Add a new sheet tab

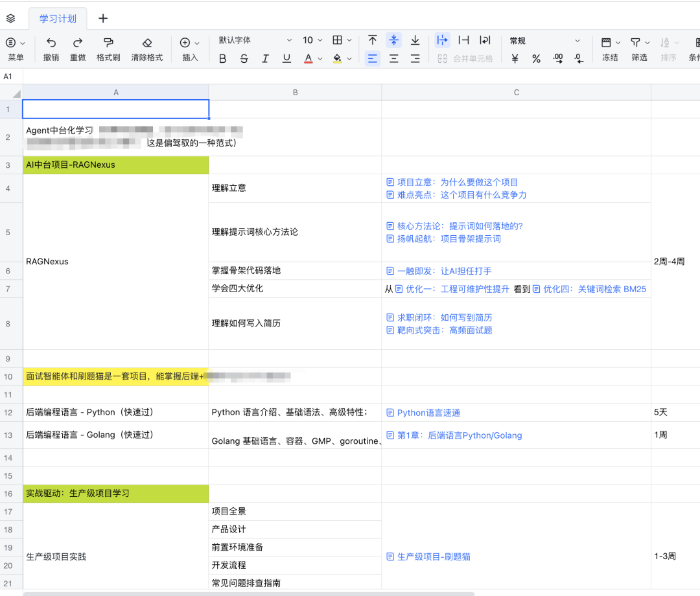[x=103, y=18]
